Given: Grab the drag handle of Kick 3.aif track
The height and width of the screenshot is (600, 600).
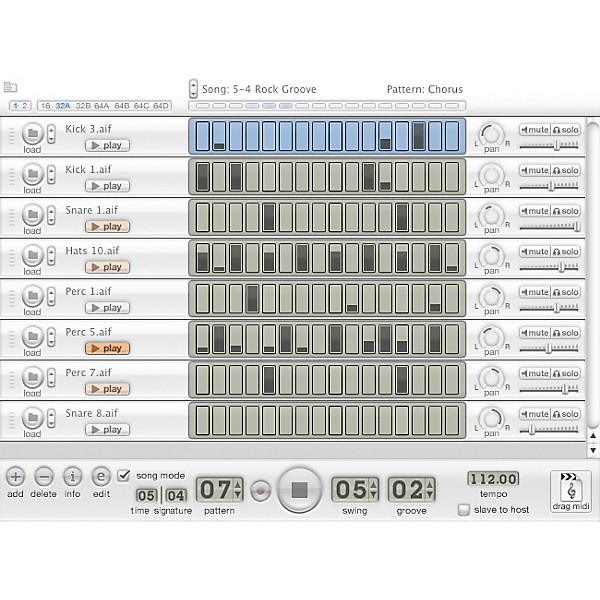Looking at the screenshot, I should click(x=12, y=136).
